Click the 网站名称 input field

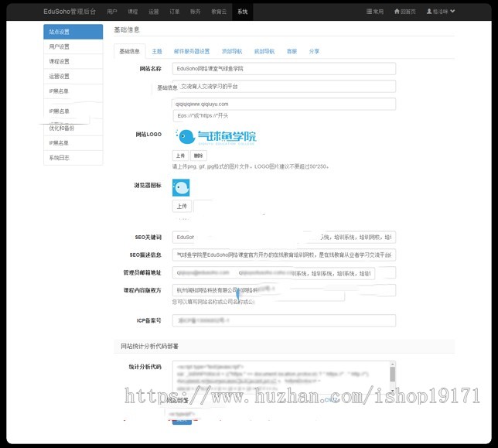(x=284, y=69)
